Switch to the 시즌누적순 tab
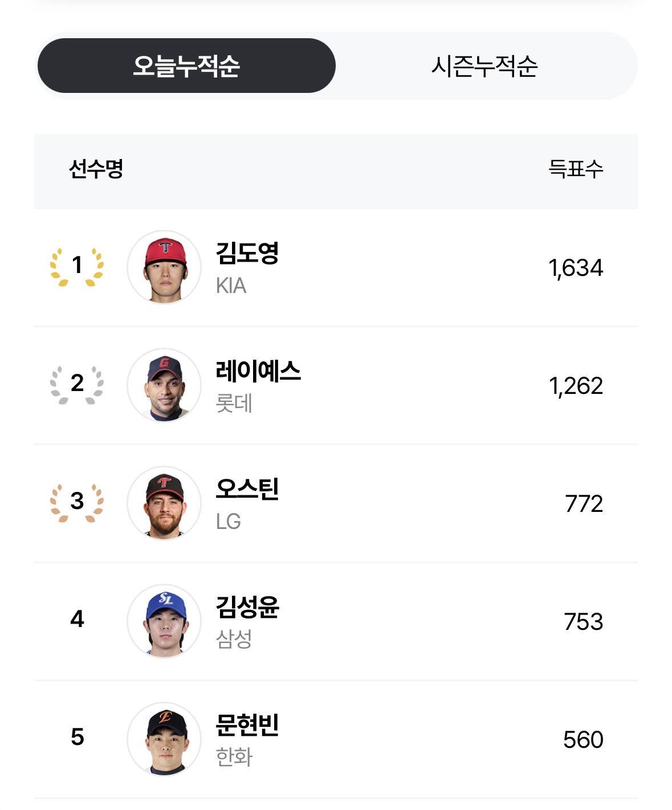Viewport: 672px width, 810px height. 484,66
